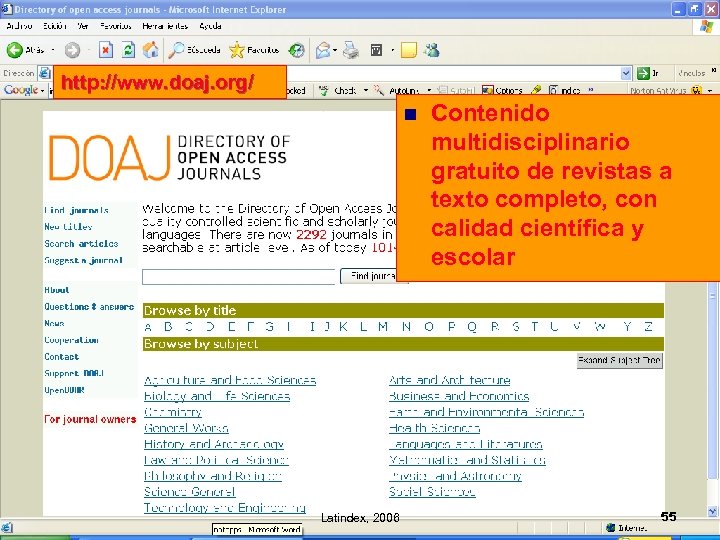The image size is (720, 540).
Task: Click the Edit page toolbar icon
Action: coord(376,50)
